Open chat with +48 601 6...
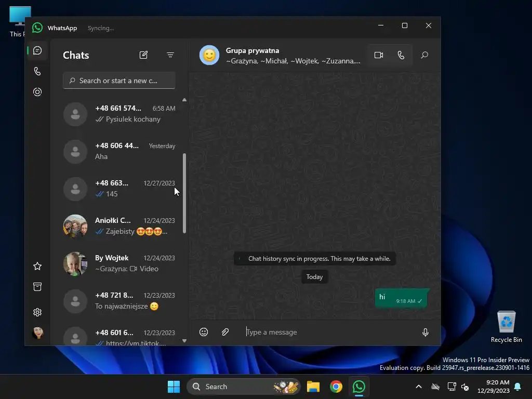The image size is (532, 399). [119, 336]
